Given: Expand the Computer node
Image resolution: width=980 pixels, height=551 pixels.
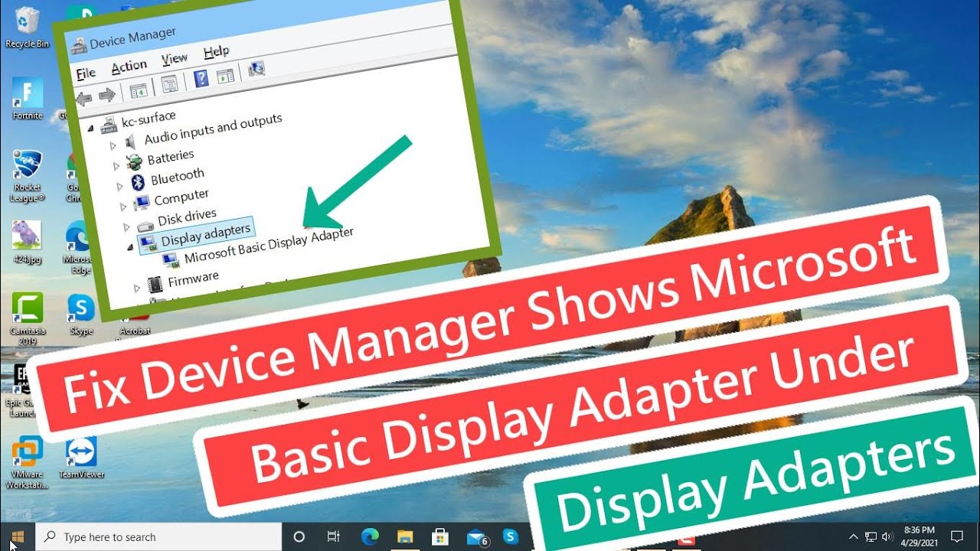Looking at the screenshot, I should [x=122, y=207].
